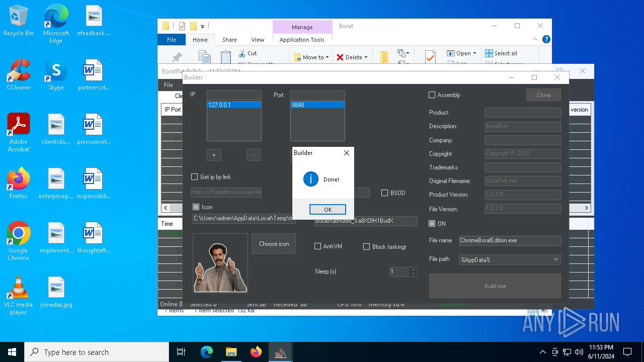Open Google Chrome desktop shortcut
Viewport: 644px width, 362px height.
19,241
